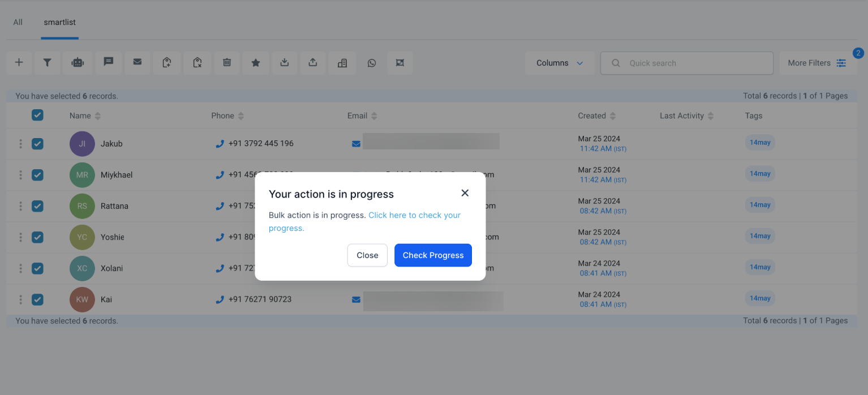Image resolution: width=868 pixels, height=395 pixels.
Task: Sort by the Created column arrows
Action: point(613,116)
